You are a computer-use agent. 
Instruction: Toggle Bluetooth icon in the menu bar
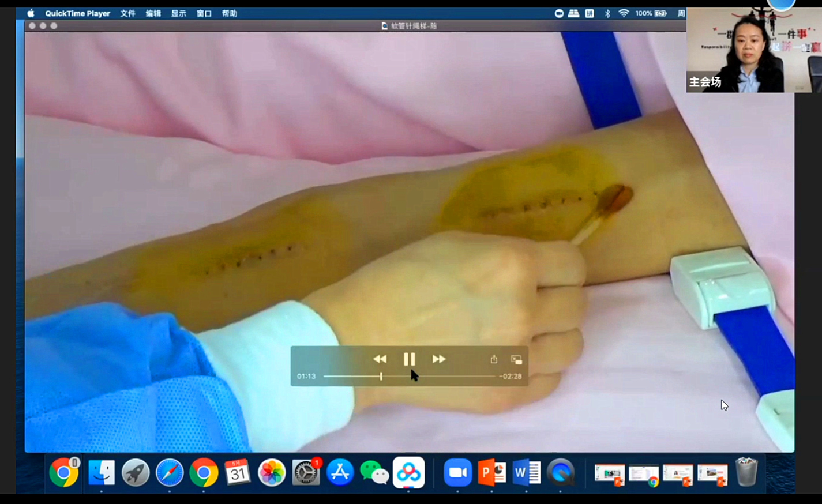point(607,13)
